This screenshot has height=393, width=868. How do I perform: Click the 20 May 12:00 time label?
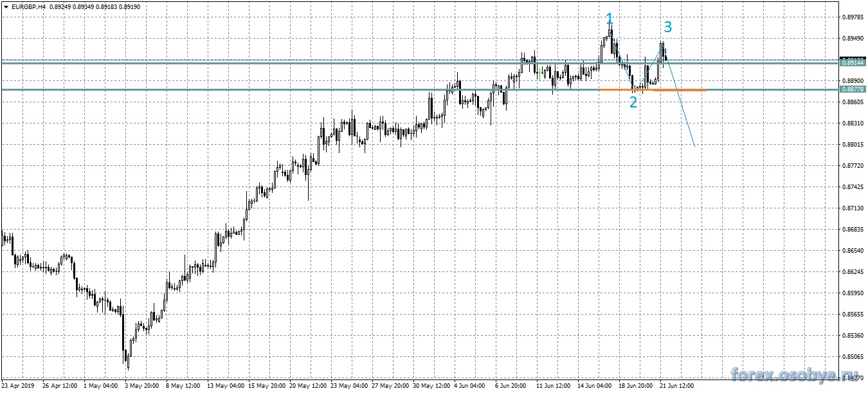coord(309,387)
